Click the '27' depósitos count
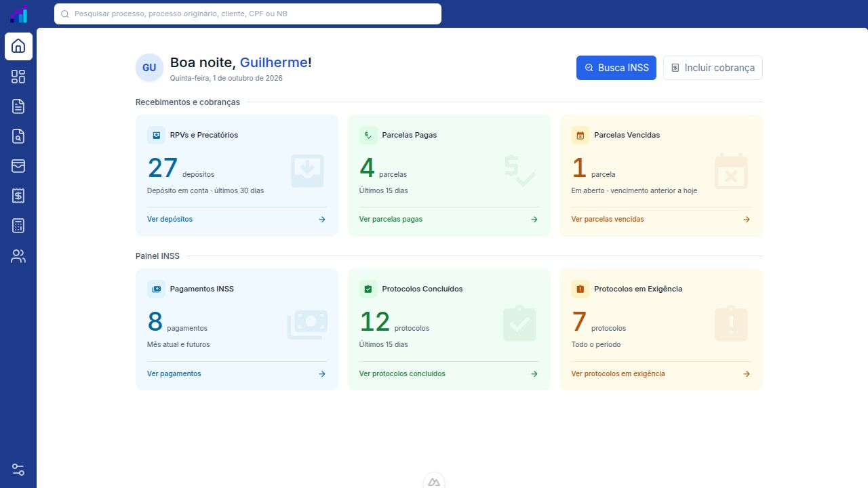This screenshot has width=868, height=488. [163, 168]
